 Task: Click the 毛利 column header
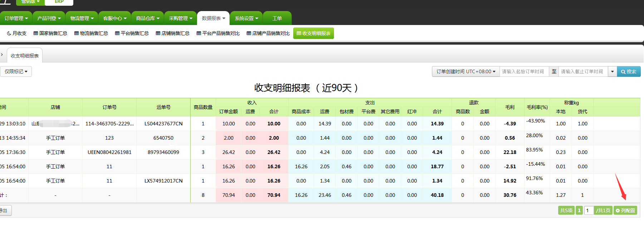click(510, 107)
